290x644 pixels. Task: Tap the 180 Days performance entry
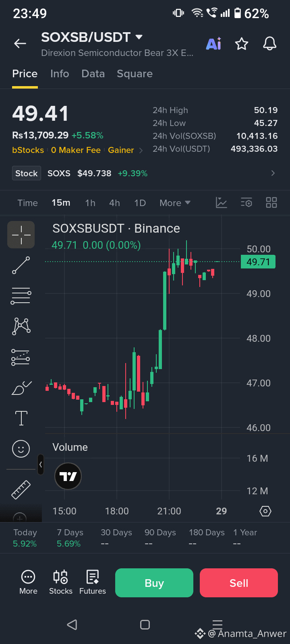point(207,538)
